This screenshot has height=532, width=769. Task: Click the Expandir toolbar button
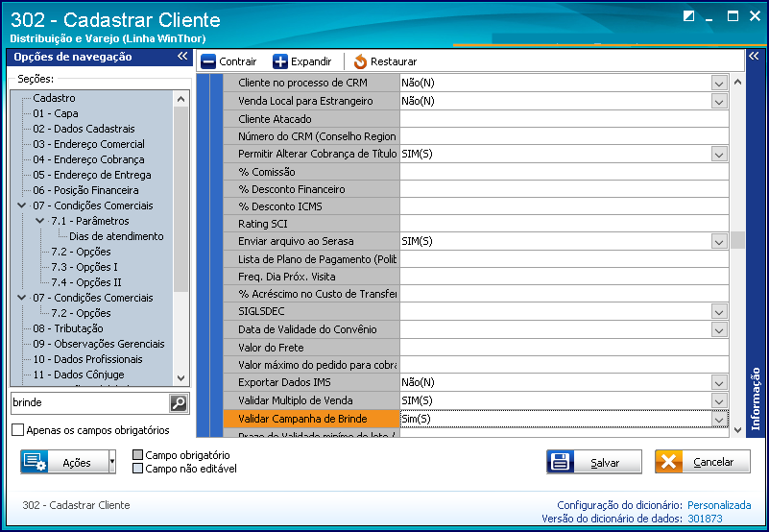tap(302, 61)
